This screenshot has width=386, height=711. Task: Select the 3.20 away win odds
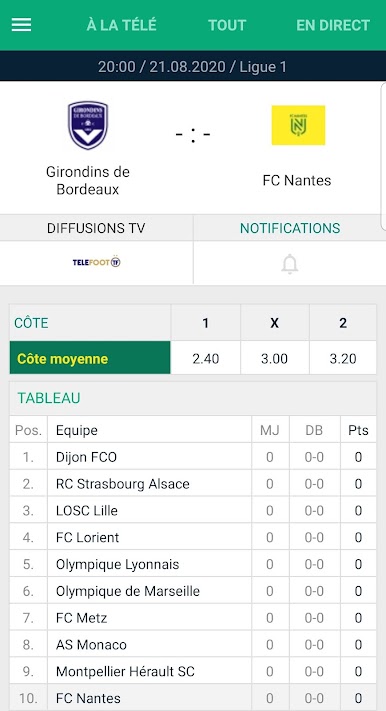(343, 359)
